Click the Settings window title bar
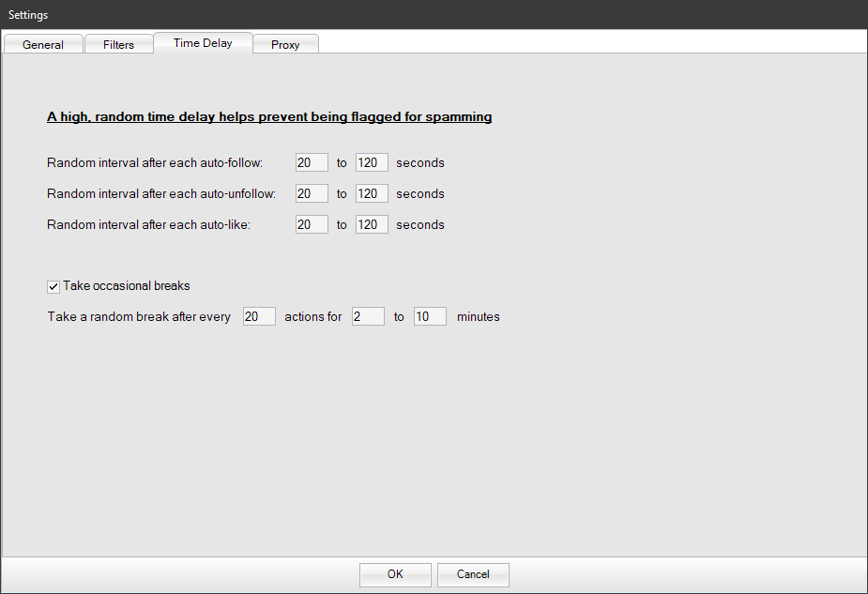 tap(375, 14)
